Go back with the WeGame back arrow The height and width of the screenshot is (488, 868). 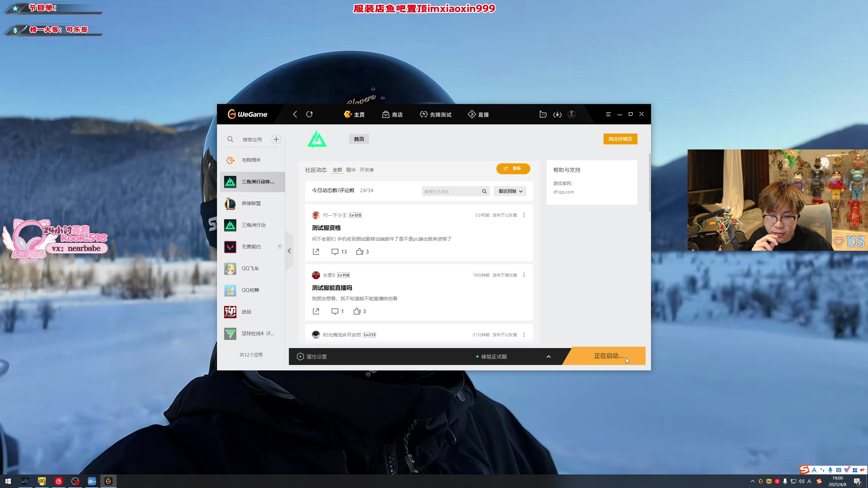tap(295, 114)
